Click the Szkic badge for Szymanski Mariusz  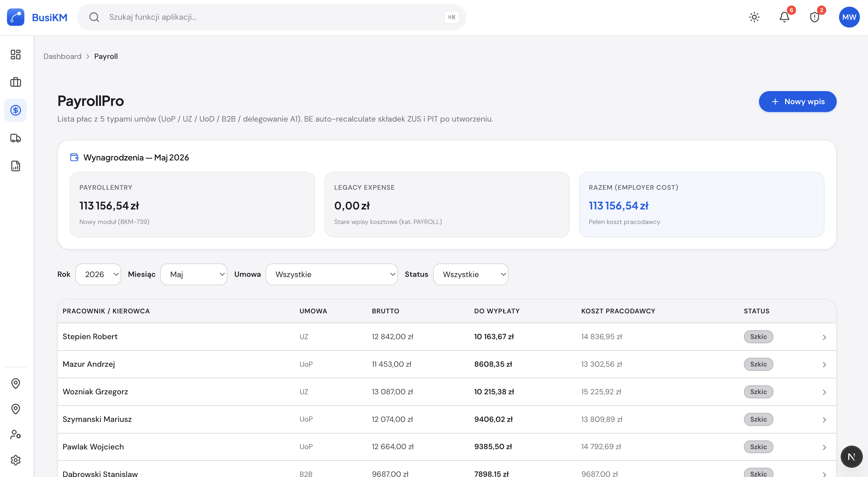(758, 419)
